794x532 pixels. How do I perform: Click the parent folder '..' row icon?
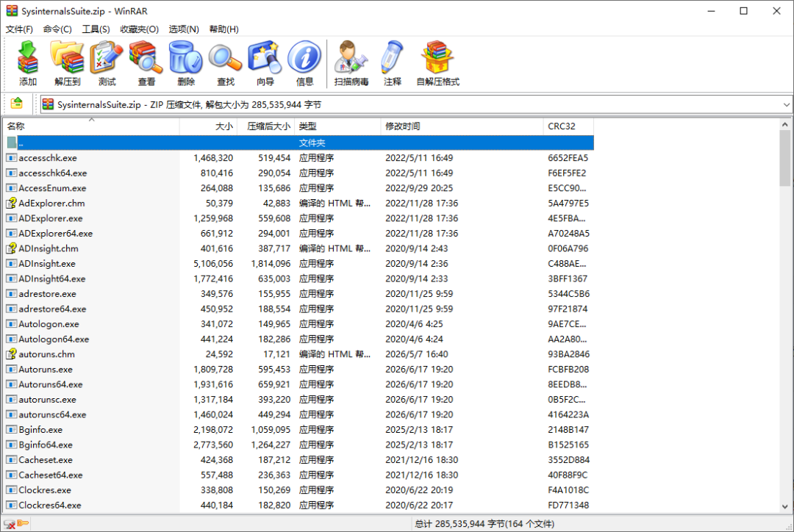pyautogui.click(x=12, y=143)
